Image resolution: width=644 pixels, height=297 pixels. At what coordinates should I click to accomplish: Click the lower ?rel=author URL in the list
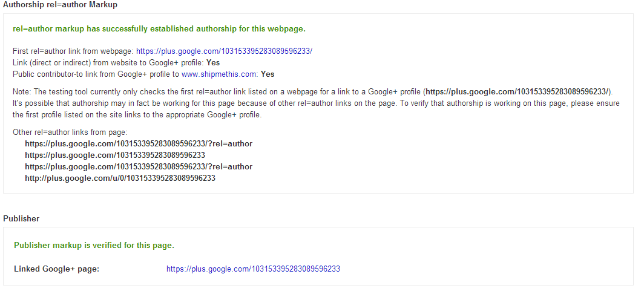(x=138, y=167)
